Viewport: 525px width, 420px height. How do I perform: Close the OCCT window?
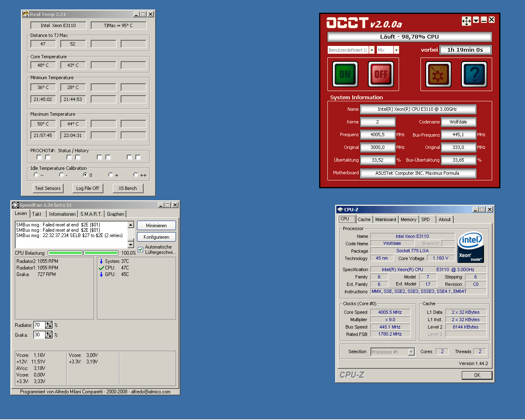[491, 20]
